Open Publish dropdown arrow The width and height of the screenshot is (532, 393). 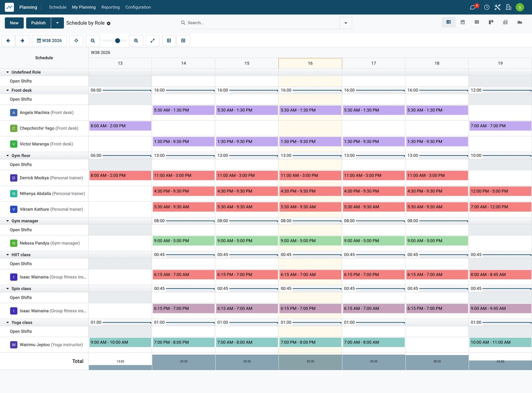[58, 23]
